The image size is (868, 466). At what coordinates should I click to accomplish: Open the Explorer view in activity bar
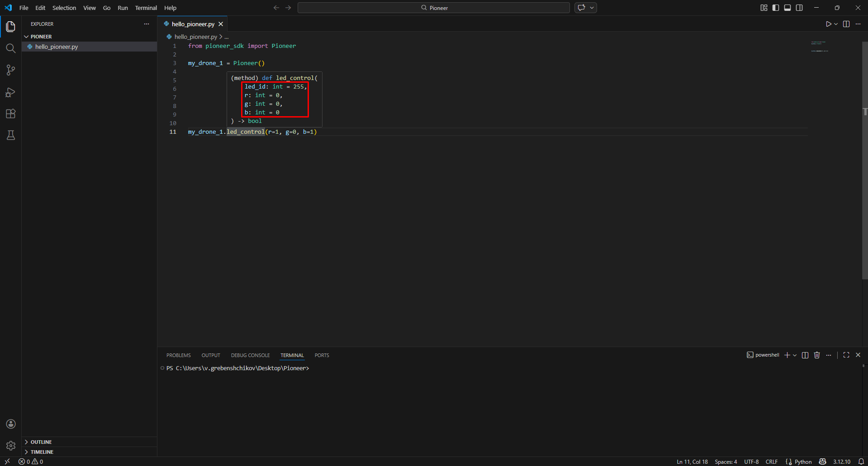(11, 27)
